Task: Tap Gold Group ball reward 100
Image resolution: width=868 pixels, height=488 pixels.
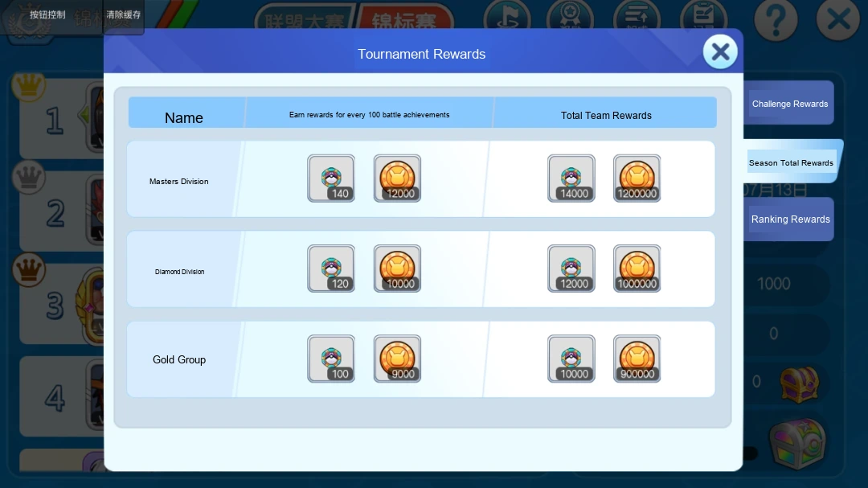Action: click(x=331, y=359)
